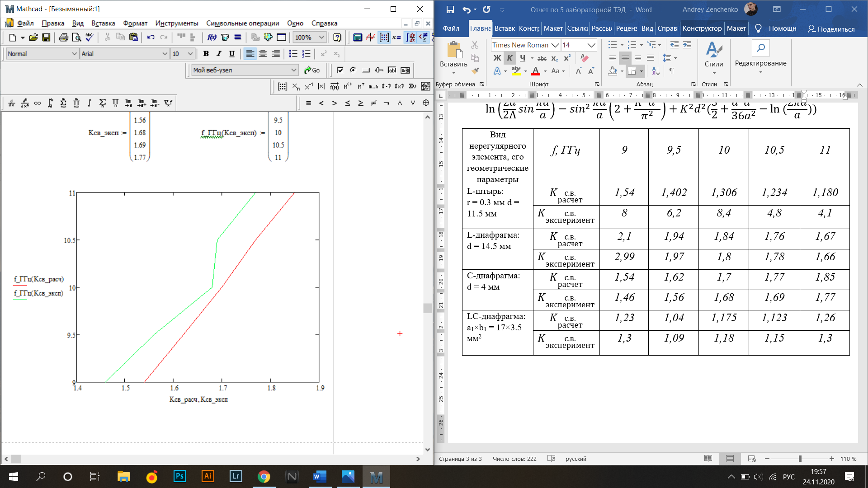Run spell check in Mathcad

(x=90, y=38)
